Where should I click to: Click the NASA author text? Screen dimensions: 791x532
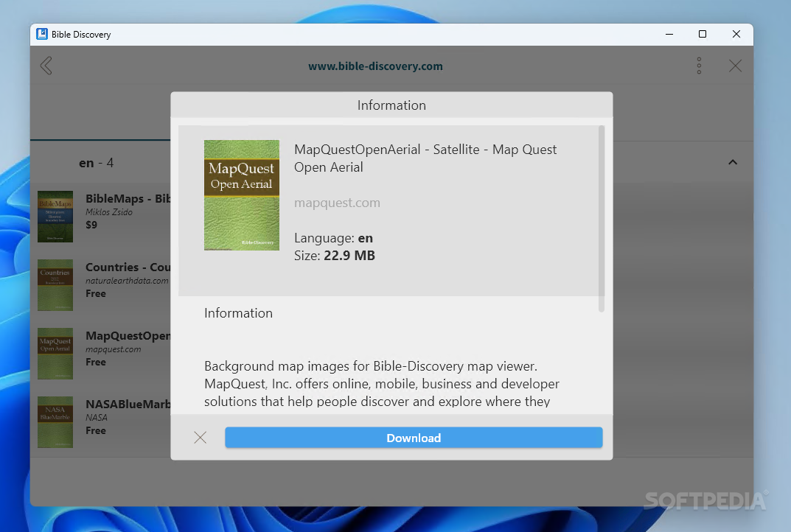(x=97, y=418)
